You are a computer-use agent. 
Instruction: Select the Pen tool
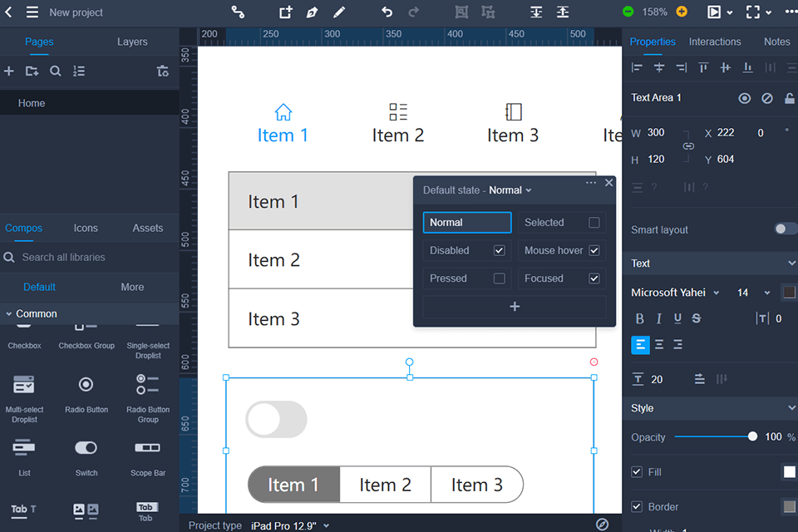tap(312, 12)
